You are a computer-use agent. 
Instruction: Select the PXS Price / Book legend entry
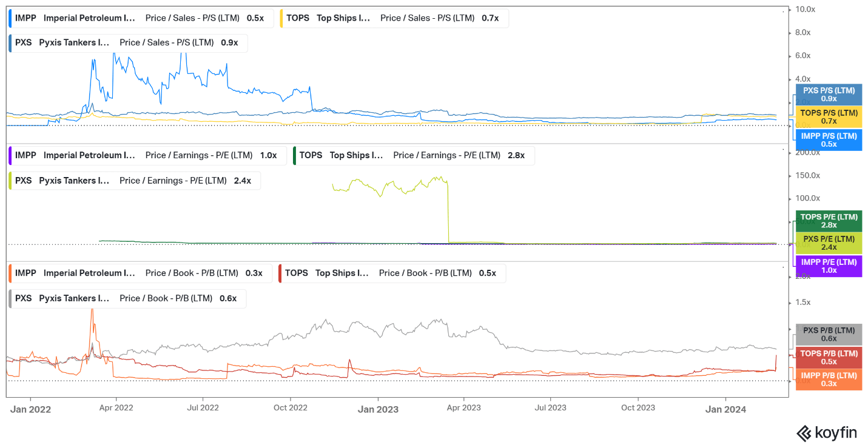pos(127,298)
